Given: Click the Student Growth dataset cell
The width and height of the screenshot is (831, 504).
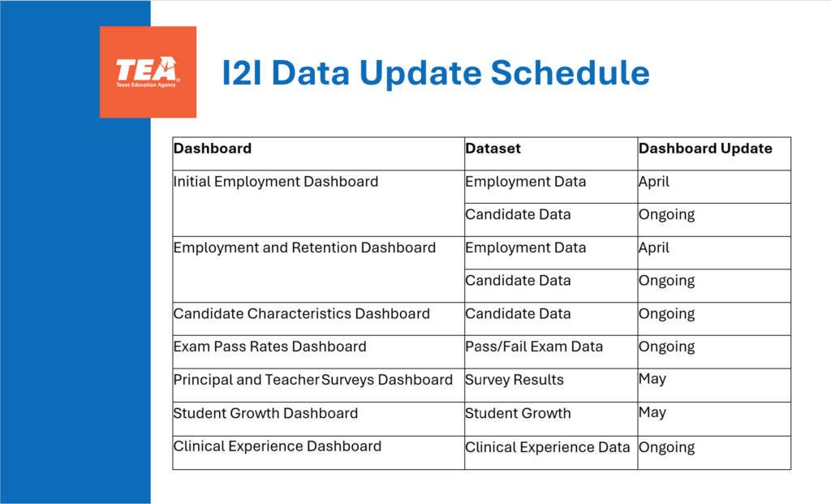Looking at the screenshot, I should (x=518, y=413).
